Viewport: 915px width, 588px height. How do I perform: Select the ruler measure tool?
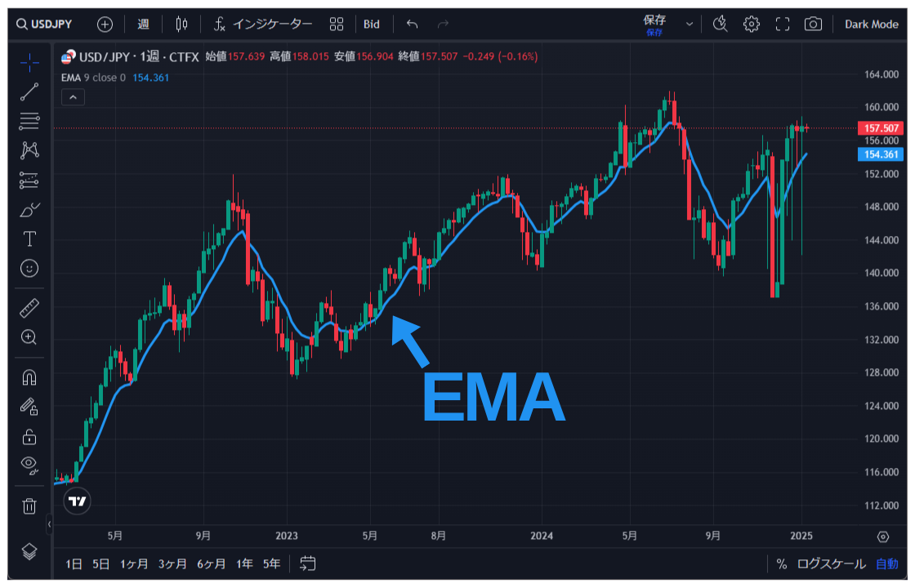pos(29,308)
